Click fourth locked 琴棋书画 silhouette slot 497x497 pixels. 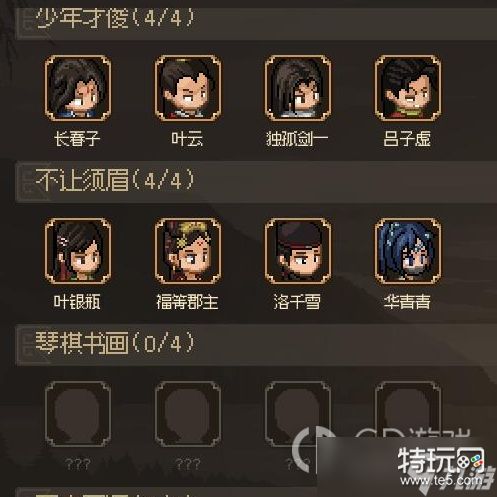click(408, 414)
